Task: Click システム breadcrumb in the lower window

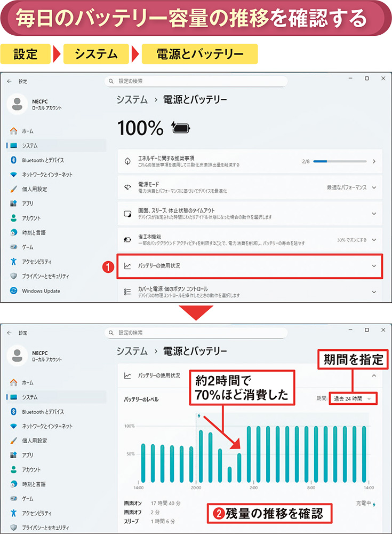Action: tap(132, 351)
